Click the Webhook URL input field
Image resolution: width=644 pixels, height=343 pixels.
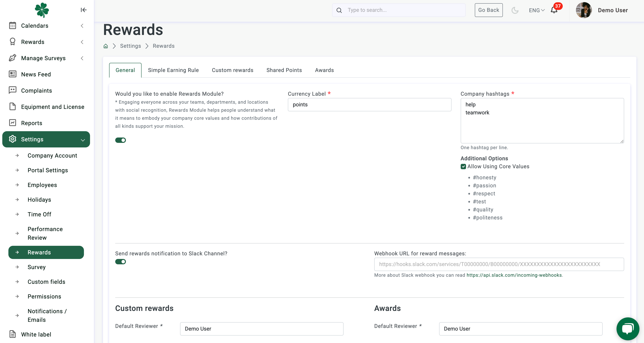(x=499, y=264)
